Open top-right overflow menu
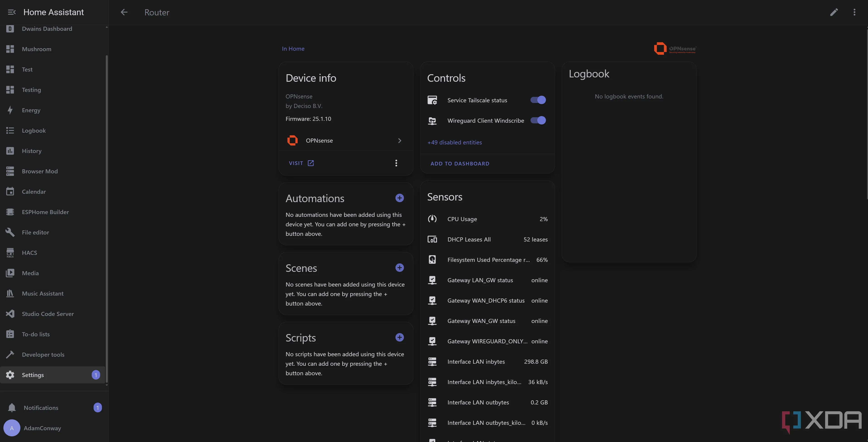Viewport: 868px width, 442px height. [854, 12]
